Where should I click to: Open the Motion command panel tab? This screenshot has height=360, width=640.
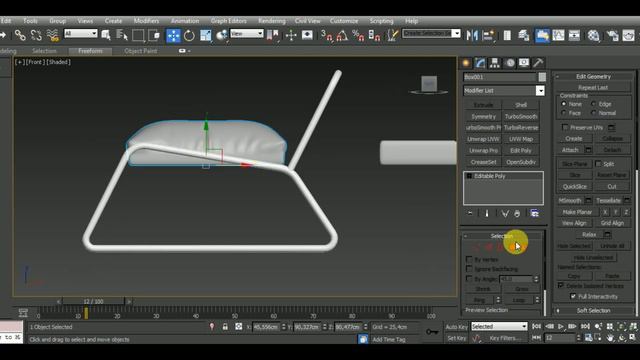[509, 63]
